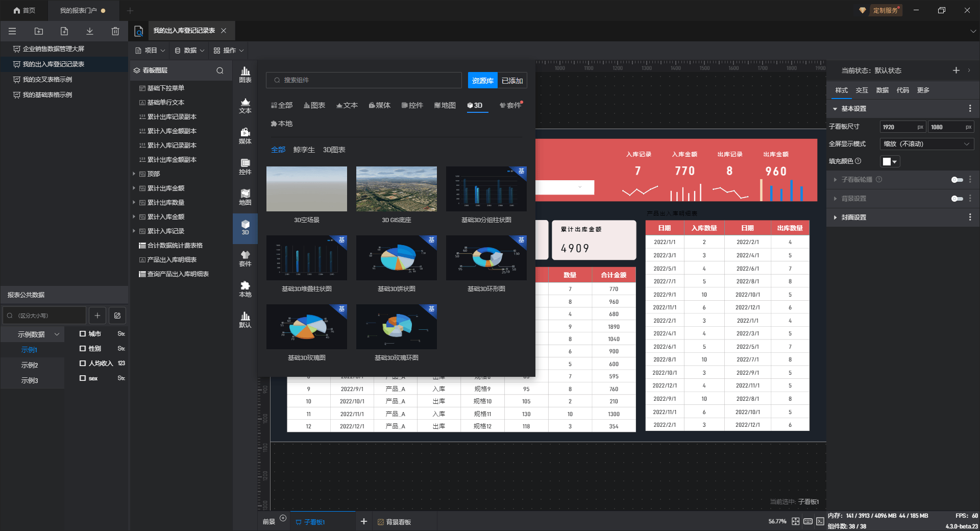Switch to the 代码 tab
The width and height of the screenshot is (980, 531).
coord(903,90)
